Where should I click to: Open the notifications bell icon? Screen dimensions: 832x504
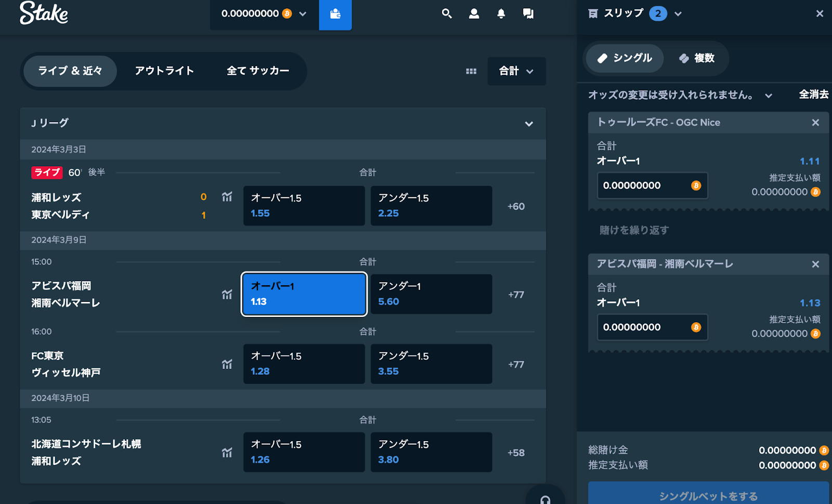pos(501,14)
